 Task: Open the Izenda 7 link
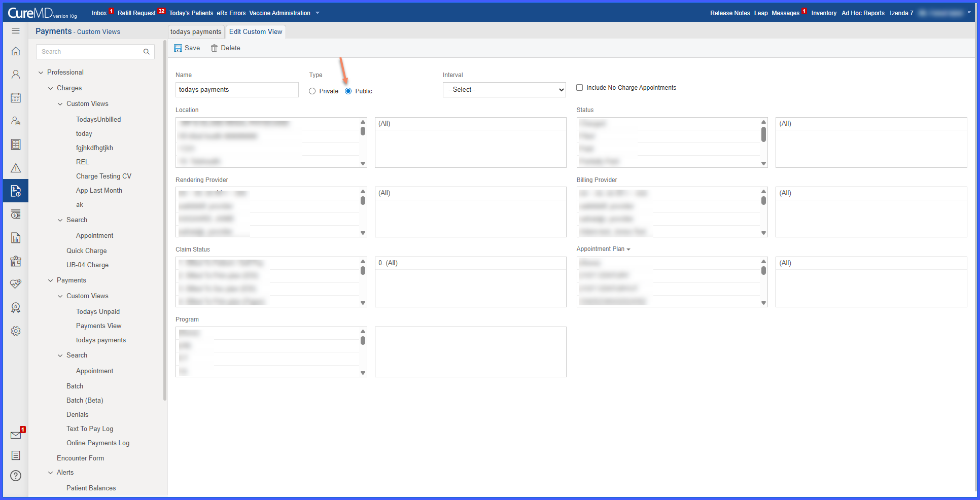tap(901, 13)
